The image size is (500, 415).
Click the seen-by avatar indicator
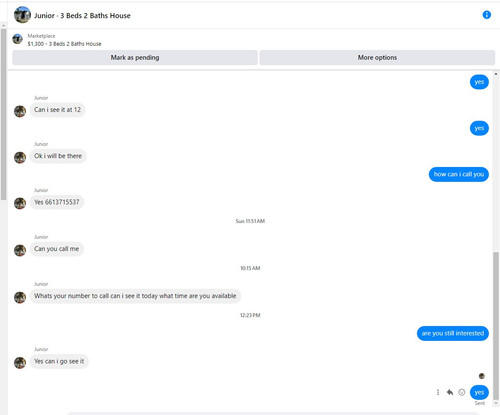point(482,376)
